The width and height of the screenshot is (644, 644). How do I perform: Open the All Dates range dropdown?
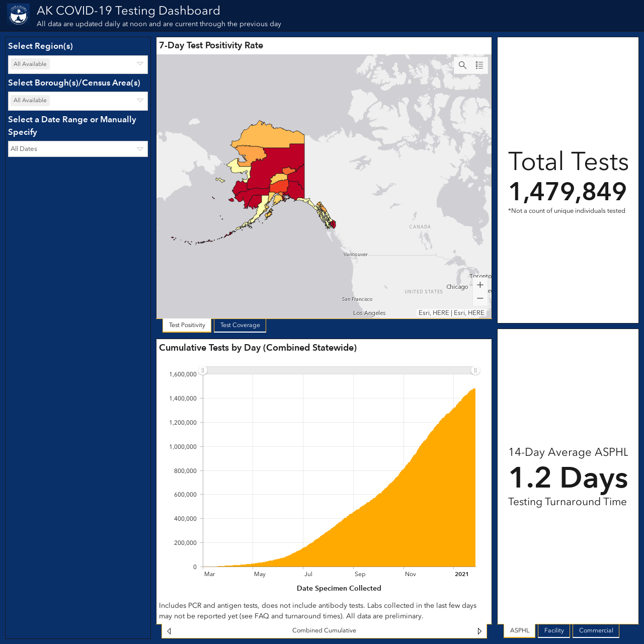point(78,149)
